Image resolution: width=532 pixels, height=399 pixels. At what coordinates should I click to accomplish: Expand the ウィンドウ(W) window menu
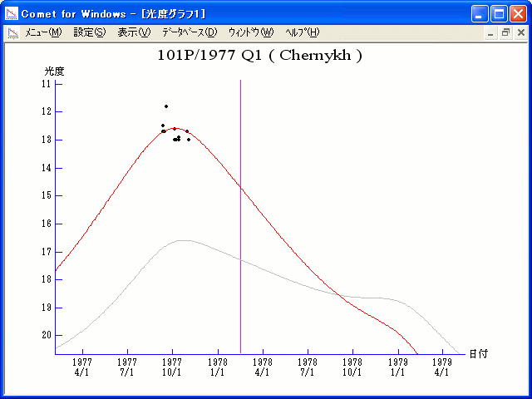(x=250, y=32)
